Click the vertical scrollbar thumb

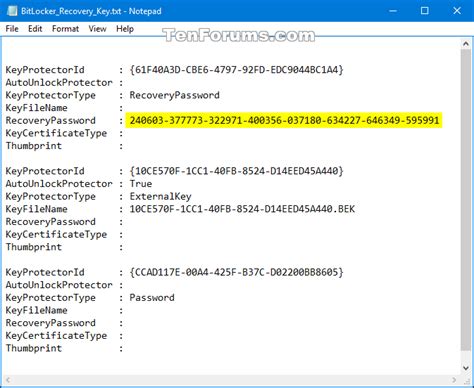[466, 200]
